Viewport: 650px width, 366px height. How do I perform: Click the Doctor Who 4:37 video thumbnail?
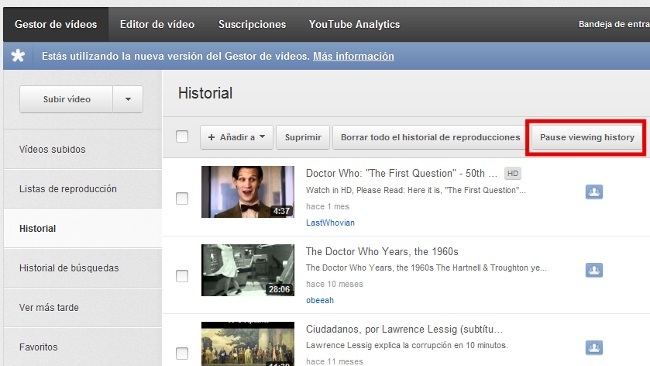click(x=248, y=192)
